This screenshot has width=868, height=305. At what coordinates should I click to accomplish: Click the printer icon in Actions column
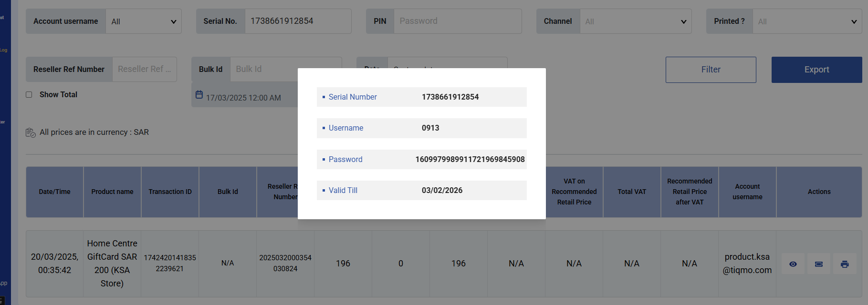click(845, 264)
